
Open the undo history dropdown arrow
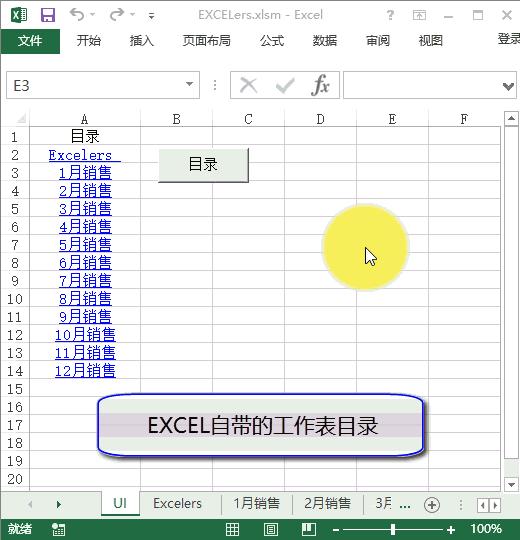click(x=93, y=14)
